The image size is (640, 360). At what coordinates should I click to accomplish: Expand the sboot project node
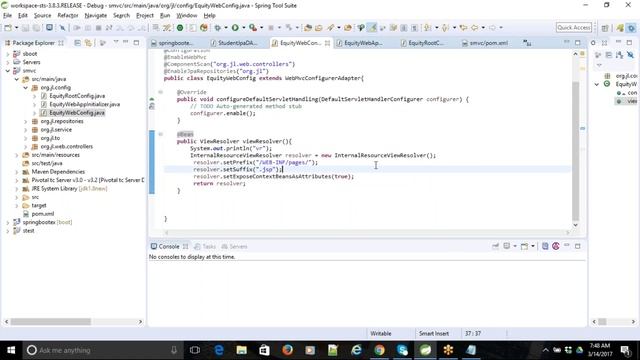8,54
